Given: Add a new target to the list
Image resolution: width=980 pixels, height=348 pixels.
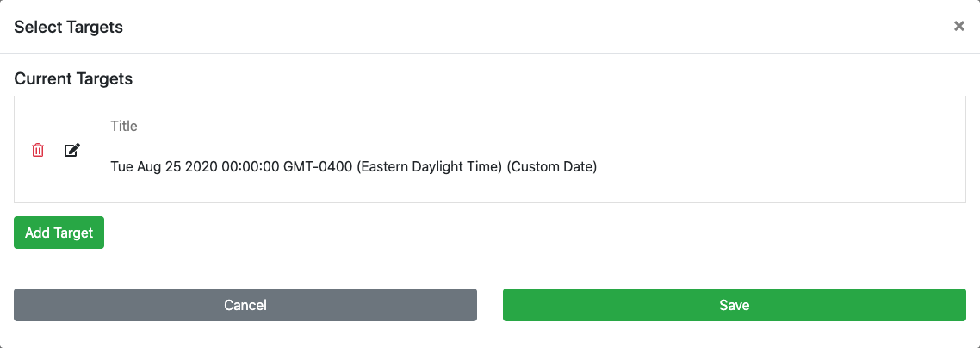Looking at the screenshot, I should point(59,233).
